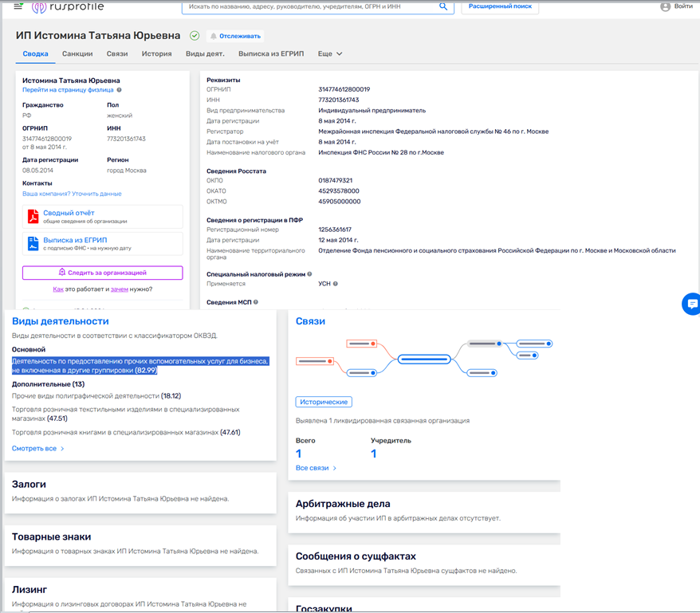700x613 pixels.
Task: Click the Войти link
Action: [x=683, y=6]
